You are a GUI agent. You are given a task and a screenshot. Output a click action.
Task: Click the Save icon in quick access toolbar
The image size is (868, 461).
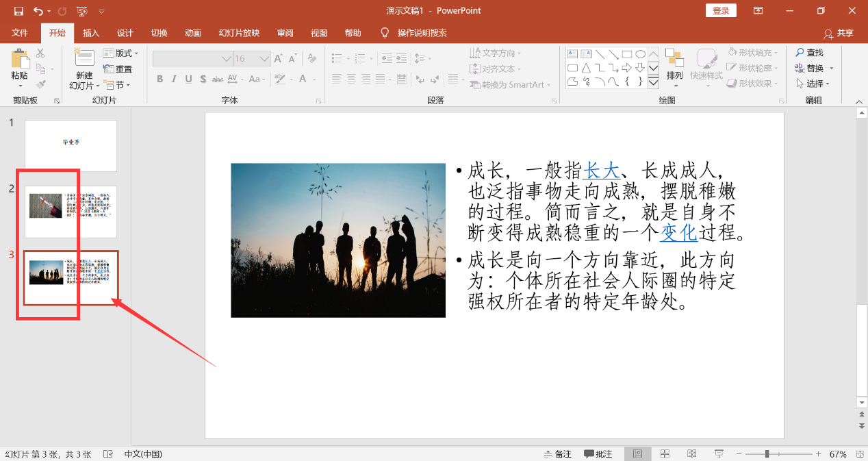coord(18,11)
